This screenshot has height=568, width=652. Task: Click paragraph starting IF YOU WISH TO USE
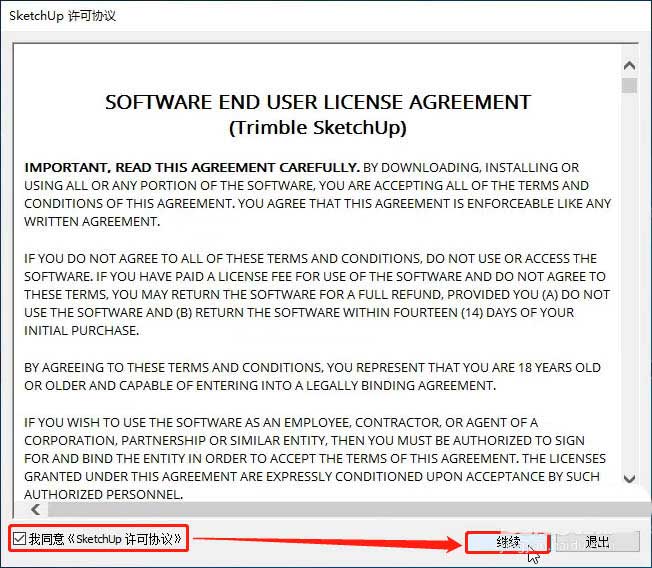pos(315,458)
